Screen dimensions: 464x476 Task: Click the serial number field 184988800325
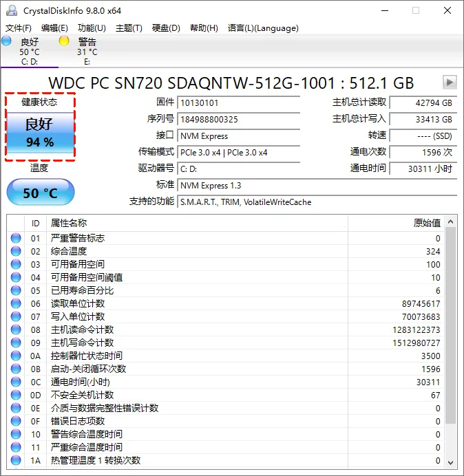(238, 119)
